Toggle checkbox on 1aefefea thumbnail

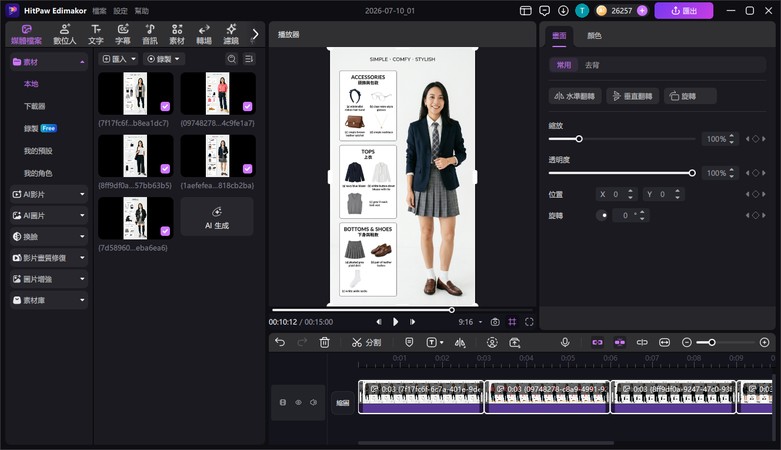tap(247, 168)
